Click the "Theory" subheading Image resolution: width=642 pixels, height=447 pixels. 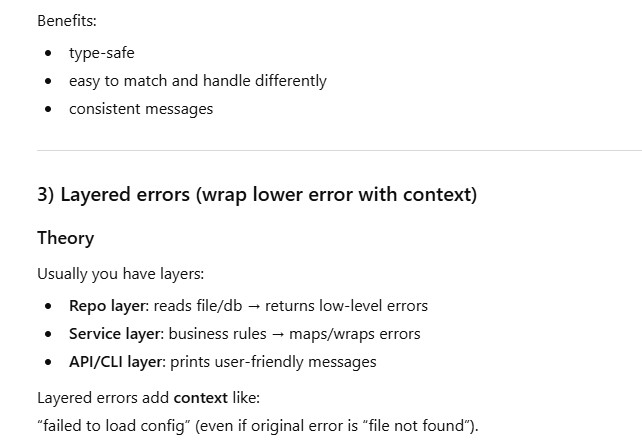(x=65, y=238)
